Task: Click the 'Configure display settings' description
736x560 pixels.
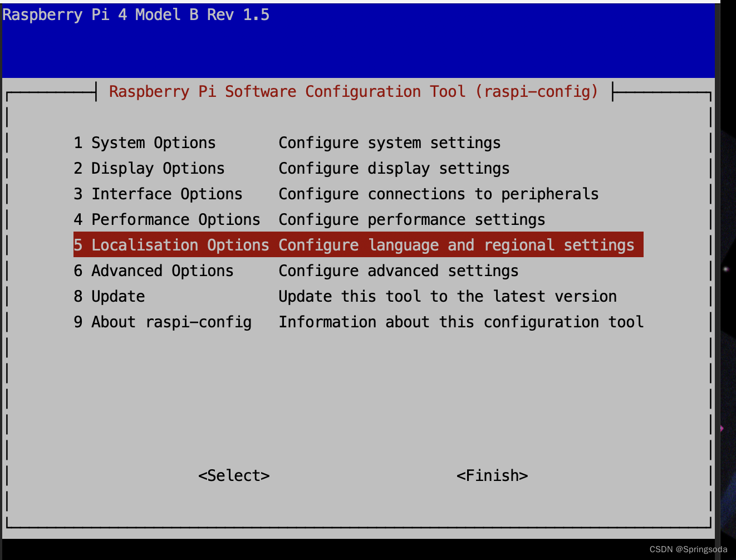Action: tap(394, 169)
